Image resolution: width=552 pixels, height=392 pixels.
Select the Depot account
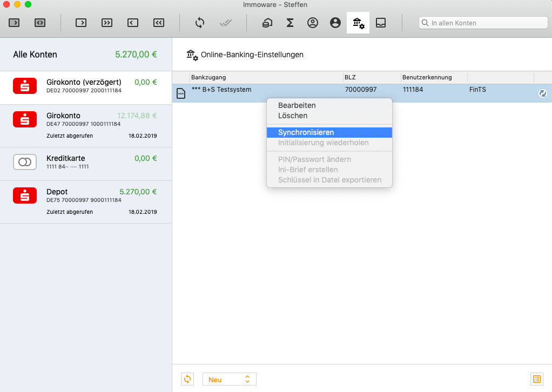(85, 202)
